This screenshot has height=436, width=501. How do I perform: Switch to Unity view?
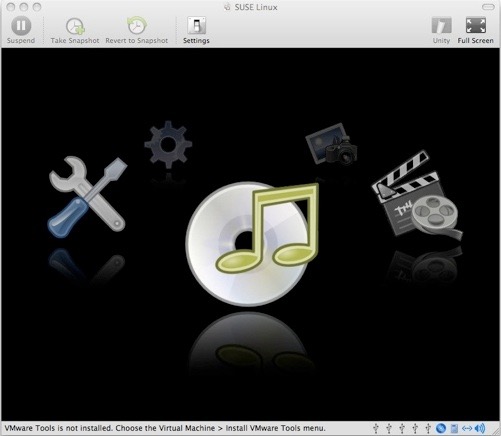441,30
